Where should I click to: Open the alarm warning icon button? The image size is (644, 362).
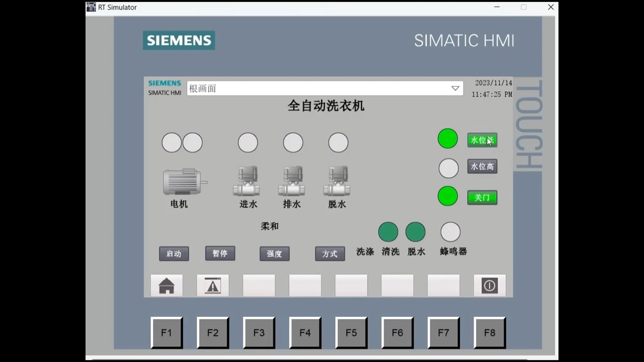(213, 286)
